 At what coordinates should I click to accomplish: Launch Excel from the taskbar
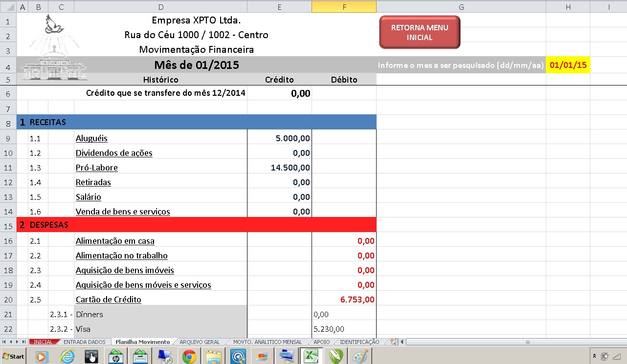coord(312,356)
